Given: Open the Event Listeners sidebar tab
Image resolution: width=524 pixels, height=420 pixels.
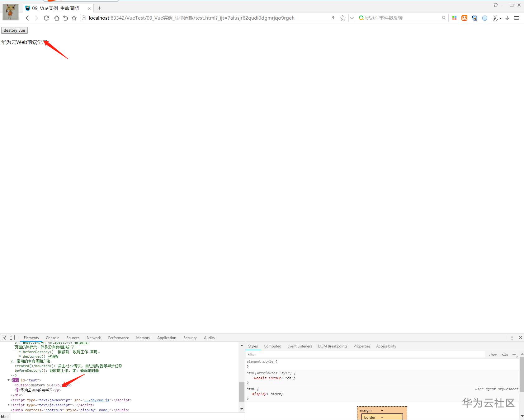Looking at the screenshot, I should point(300,346).
